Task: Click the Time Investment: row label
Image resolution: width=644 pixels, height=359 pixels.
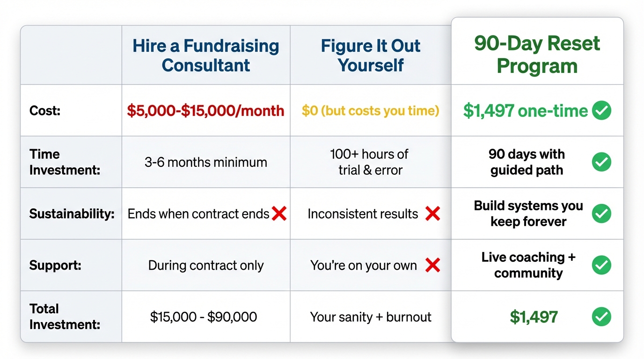Action: coord(65,162)
